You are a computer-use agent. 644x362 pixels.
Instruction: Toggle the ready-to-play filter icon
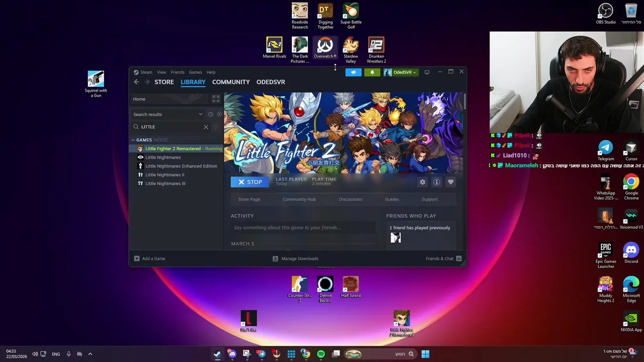pos(219,115)
